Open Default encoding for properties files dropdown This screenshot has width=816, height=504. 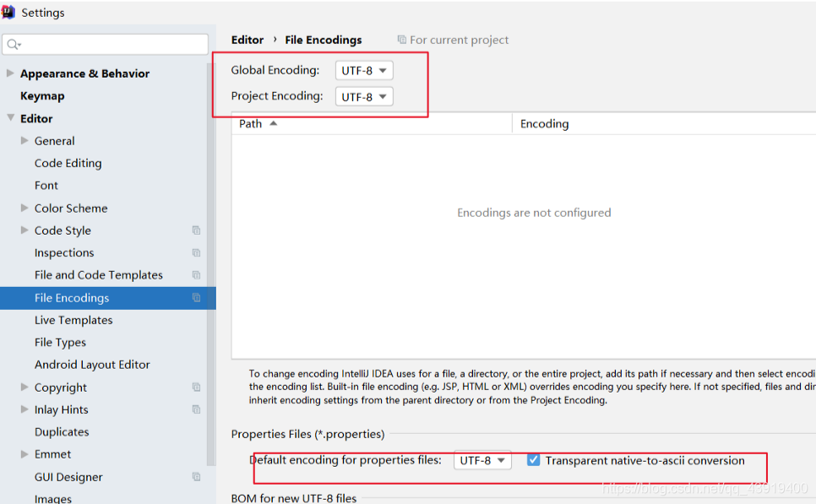click(482, 460)
